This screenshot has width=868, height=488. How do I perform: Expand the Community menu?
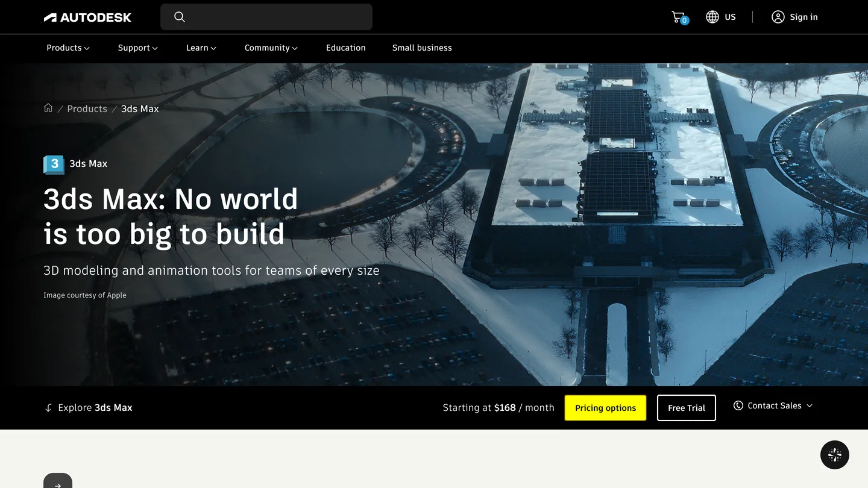271,48
